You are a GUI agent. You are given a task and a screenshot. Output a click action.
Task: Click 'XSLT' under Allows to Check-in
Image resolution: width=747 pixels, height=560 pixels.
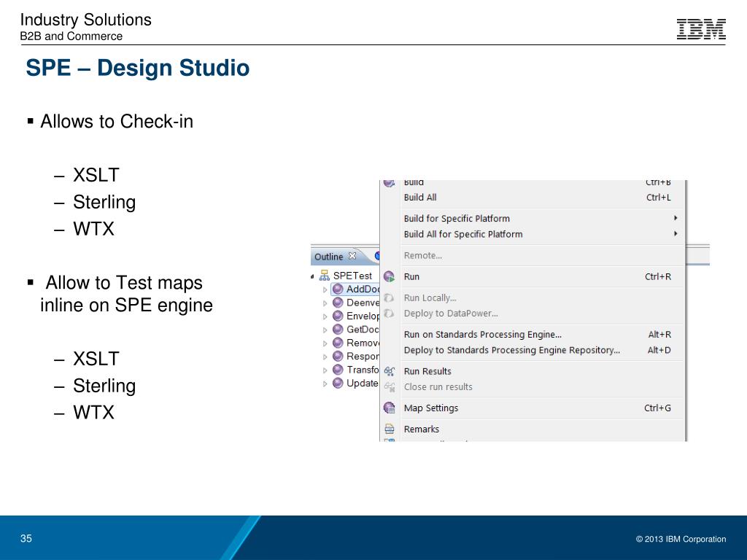tap(96, 175)
